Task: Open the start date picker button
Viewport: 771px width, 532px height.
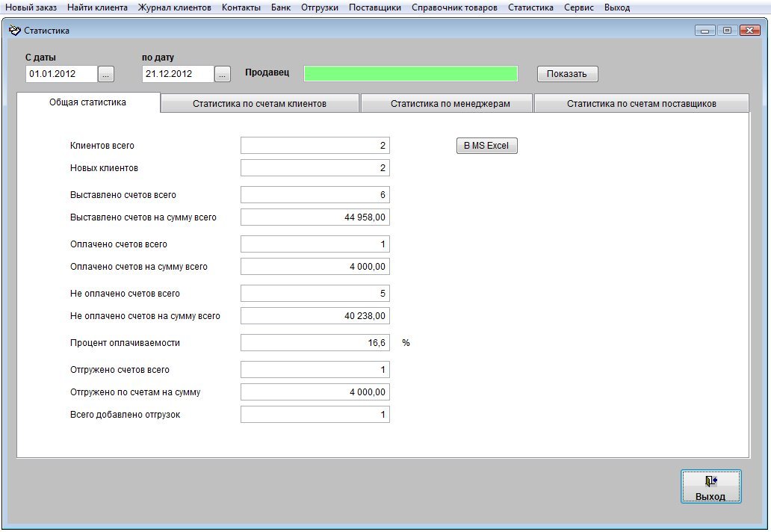Action: click(107, 74)
